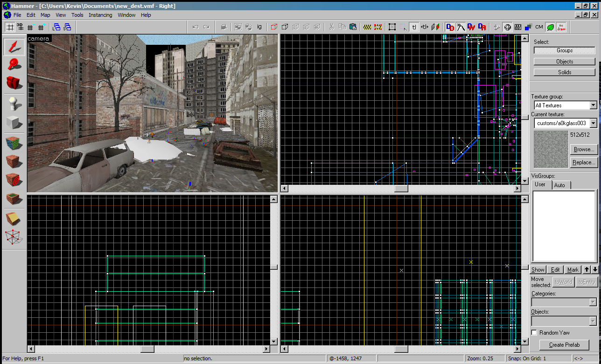Click the Group selection icon

[238, 27]
